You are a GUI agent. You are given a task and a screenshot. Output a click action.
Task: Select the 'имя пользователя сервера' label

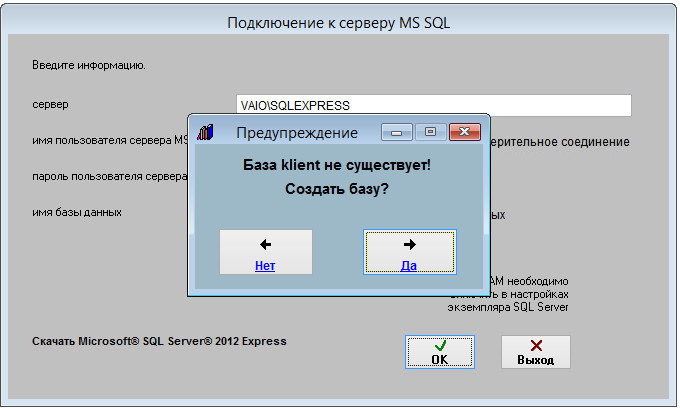pyautogui.click(x=110, y=140)
